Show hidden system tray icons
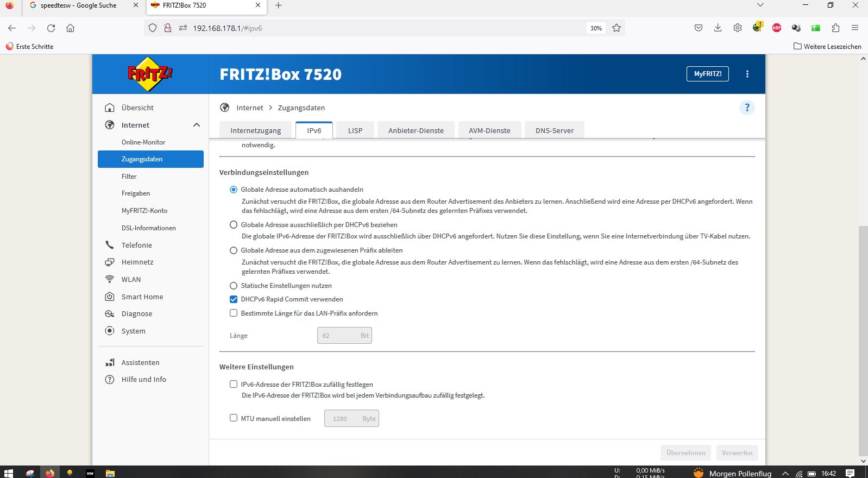This screenshot has width=868, height=478. 785,474
